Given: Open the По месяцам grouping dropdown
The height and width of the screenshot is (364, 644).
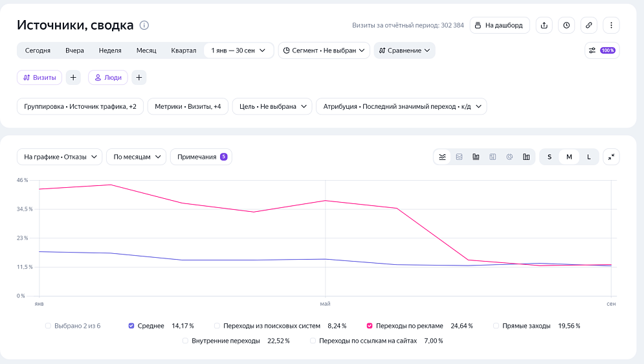Looking at the screenshot, I should click(x=137, y=157).
